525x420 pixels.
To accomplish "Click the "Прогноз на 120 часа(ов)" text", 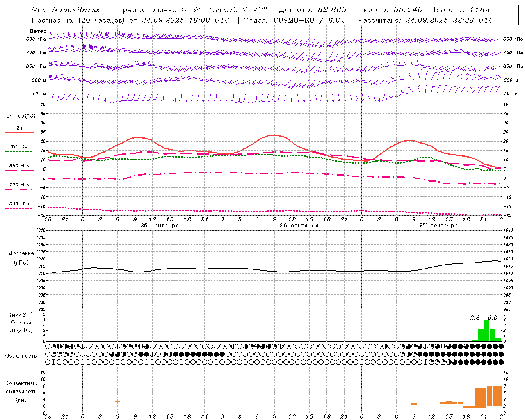I will (x=79, y=20).
